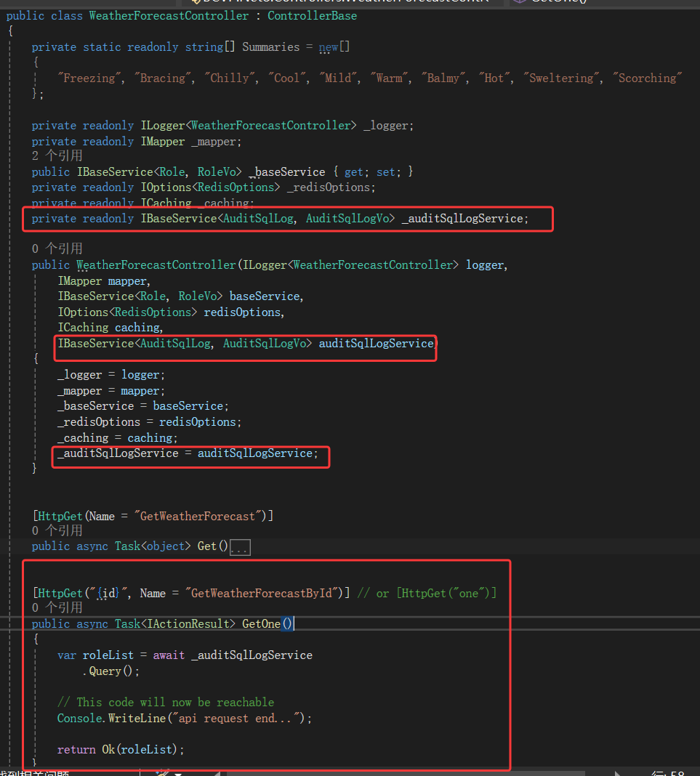Click the 'await' keyword before _auditSqlLogService
700x776 pixels.
tap(169, 655)
